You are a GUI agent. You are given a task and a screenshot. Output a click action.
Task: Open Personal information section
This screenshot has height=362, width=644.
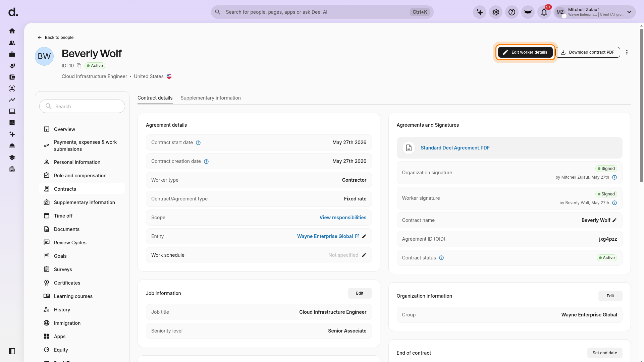click(x=82, y=162)
